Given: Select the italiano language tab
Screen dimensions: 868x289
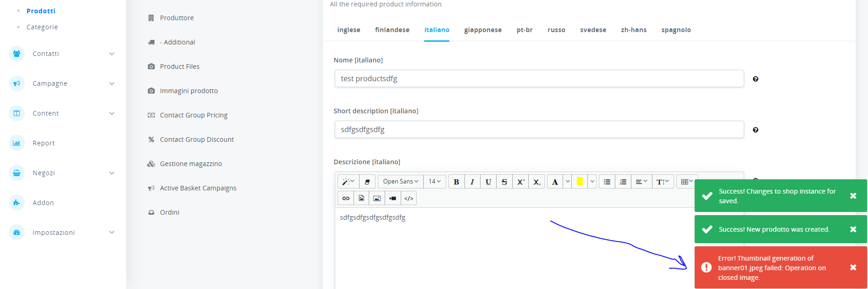Looking at the screenshot, I should point(437,30).
